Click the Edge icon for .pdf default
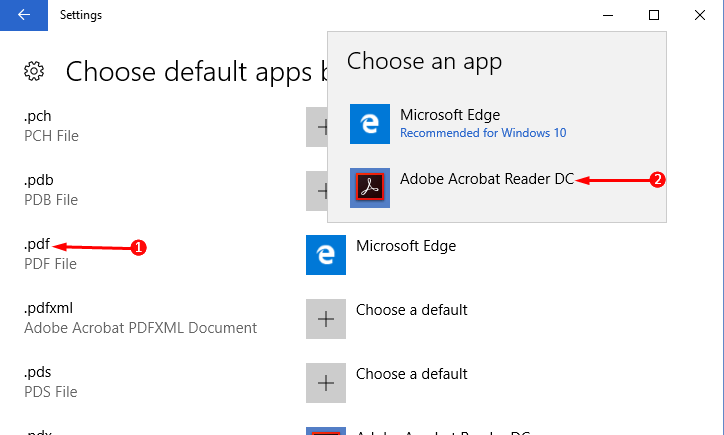 pyautogui.click(x=325, y=255)
